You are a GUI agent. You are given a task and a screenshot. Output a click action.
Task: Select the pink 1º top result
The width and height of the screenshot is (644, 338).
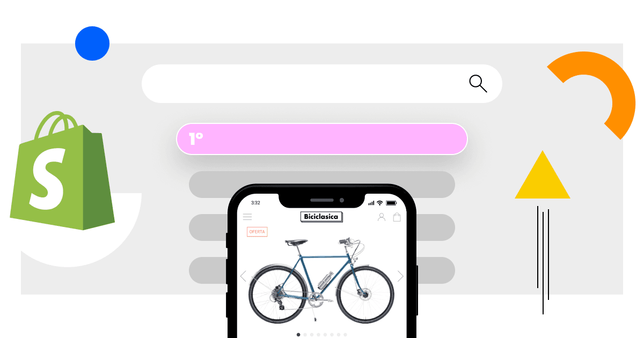click(x=322, y=139)
